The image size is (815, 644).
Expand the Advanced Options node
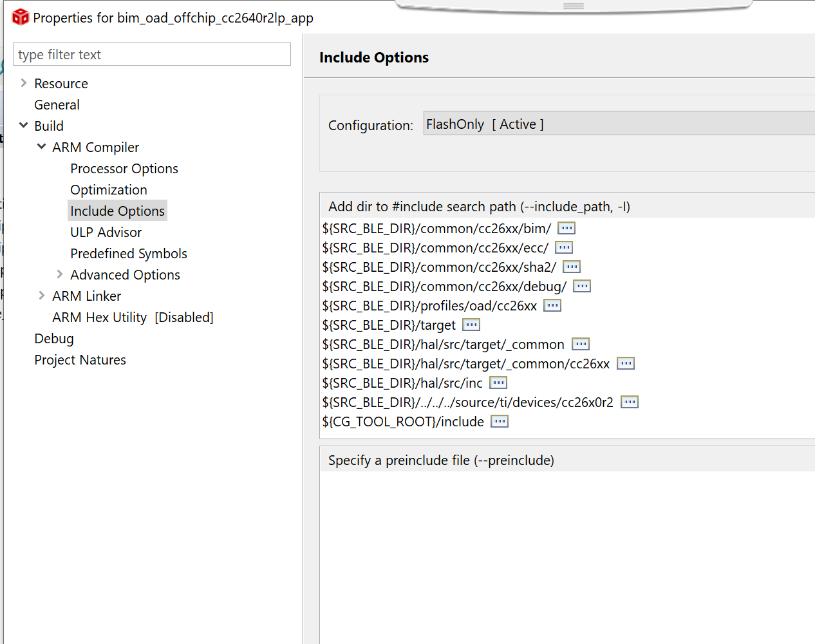(x=60, y=274)
